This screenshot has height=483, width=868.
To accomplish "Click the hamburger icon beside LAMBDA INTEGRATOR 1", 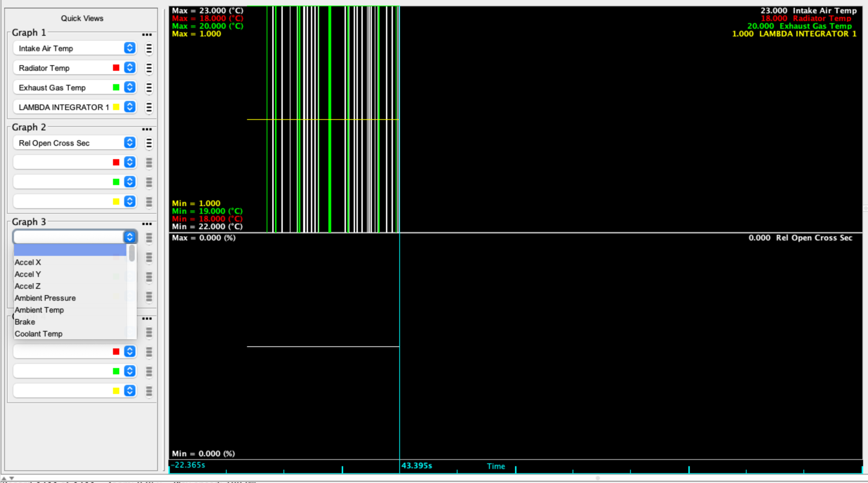I will coord(149,107).
